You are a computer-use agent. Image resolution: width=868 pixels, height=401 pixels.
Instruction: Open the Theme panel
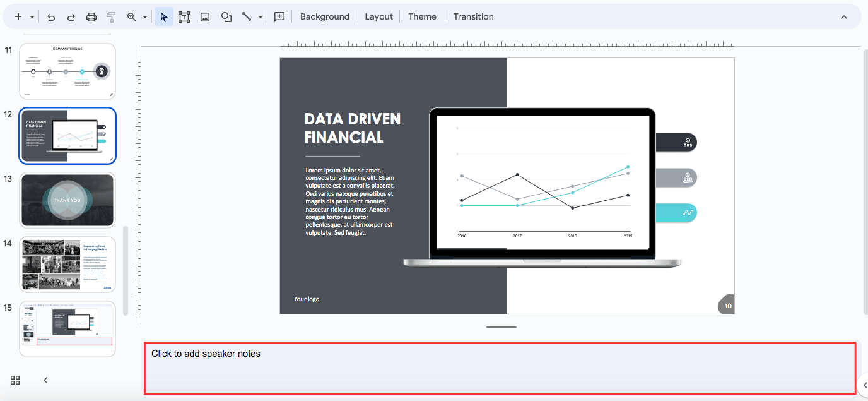(421, 16)
